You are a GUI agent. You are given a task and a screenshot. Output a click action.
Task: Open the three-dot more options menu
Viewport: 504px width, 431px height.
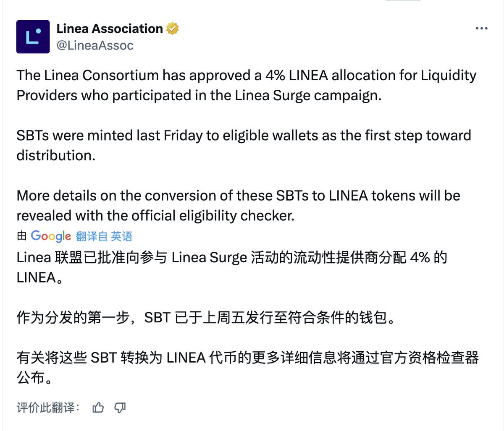pyautogui.click(x=481, y=29)
